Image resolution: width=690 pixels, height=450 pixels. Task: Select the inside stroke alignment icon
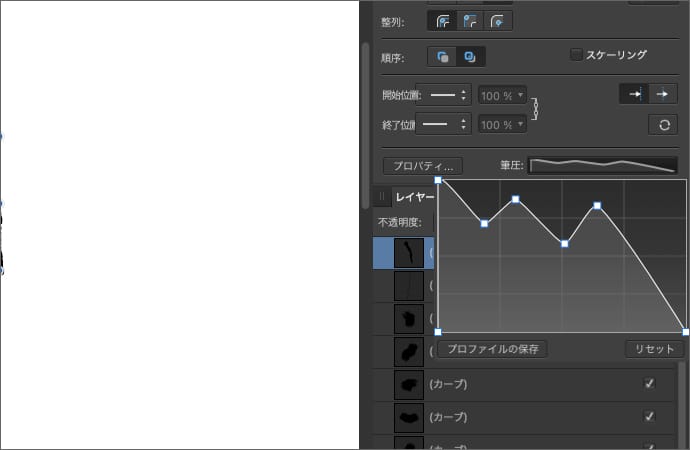click(467, 19)
